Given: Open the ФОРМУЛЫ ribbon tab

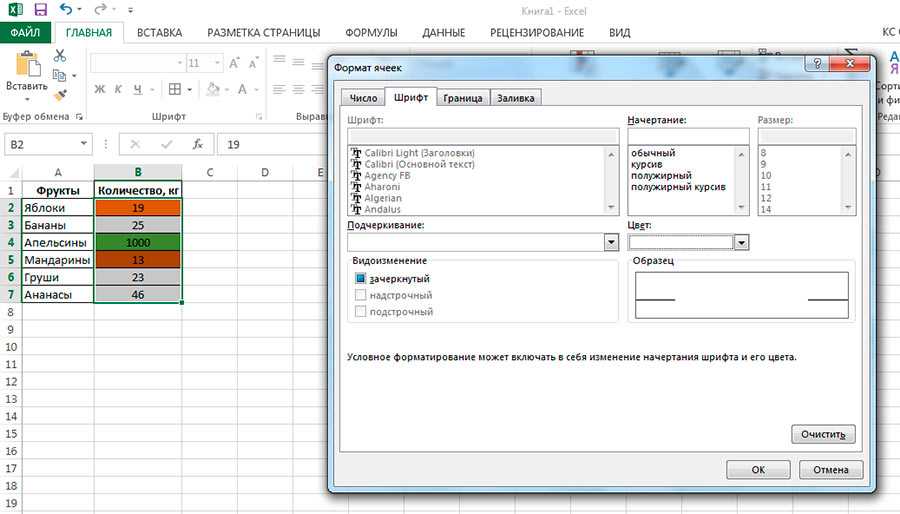Looking at the screenshot, I should [x=371, y=33].
